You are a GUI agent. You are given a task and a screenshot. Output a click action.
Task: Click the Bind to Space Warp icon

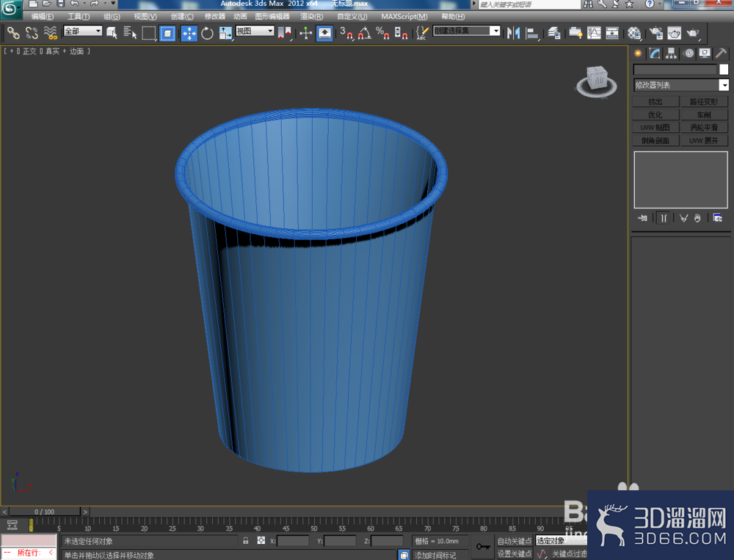click(50, 33)
